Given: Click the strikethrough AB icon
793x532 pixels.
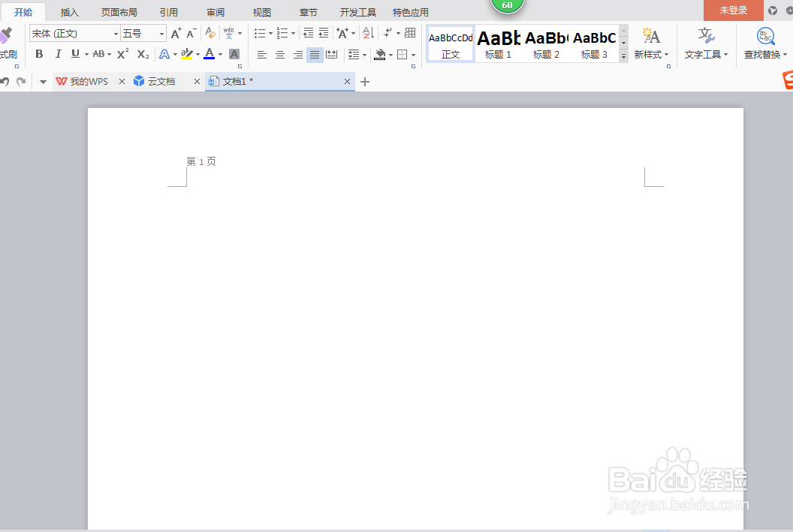Looking at the screenshot, I should (98, 54).
